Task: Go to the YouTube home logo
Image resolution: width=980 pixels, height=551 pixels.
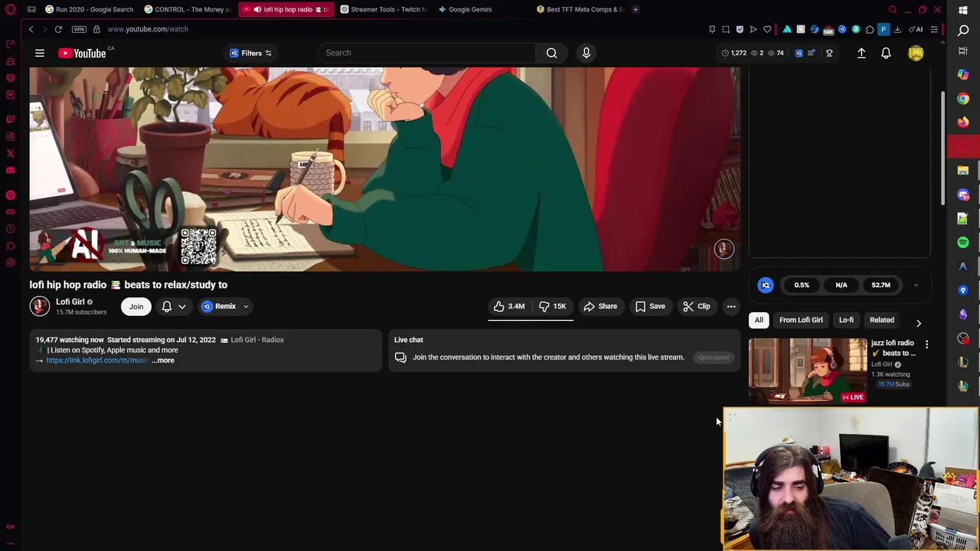Action: [82, 53]
